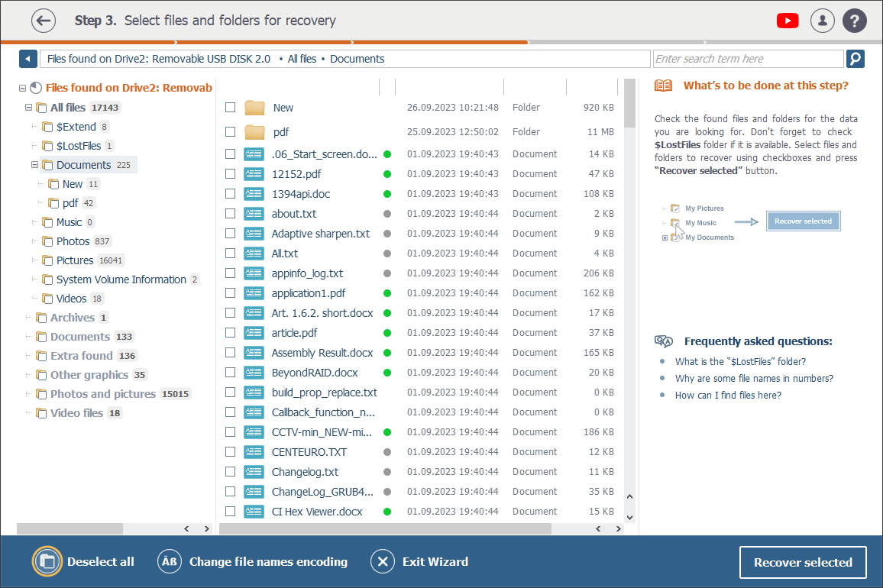Click the Deselect all label

101,561
